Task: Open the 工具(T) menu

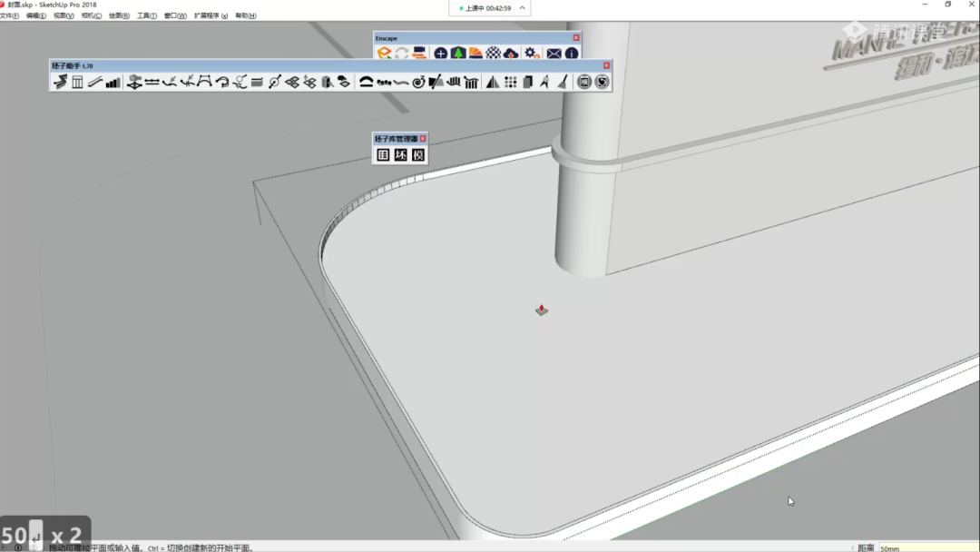Action: [x=147, y=15]
